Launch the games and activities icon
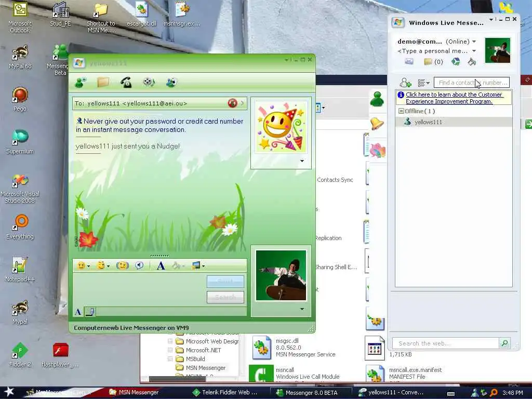 [x=171, y=82]
